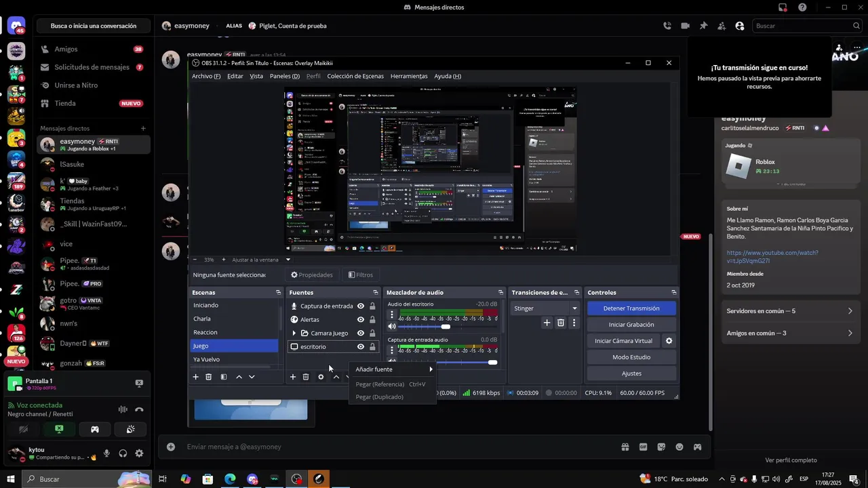Start a Discord voice call

pos(667,26)
